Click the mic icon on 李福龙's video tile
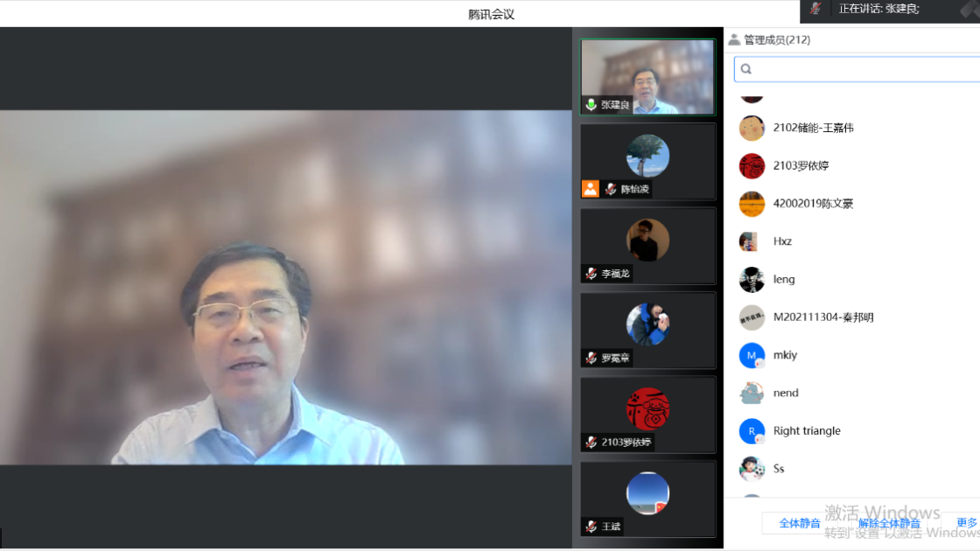Viewport: 980px width, 551px height. click(590, 274)
